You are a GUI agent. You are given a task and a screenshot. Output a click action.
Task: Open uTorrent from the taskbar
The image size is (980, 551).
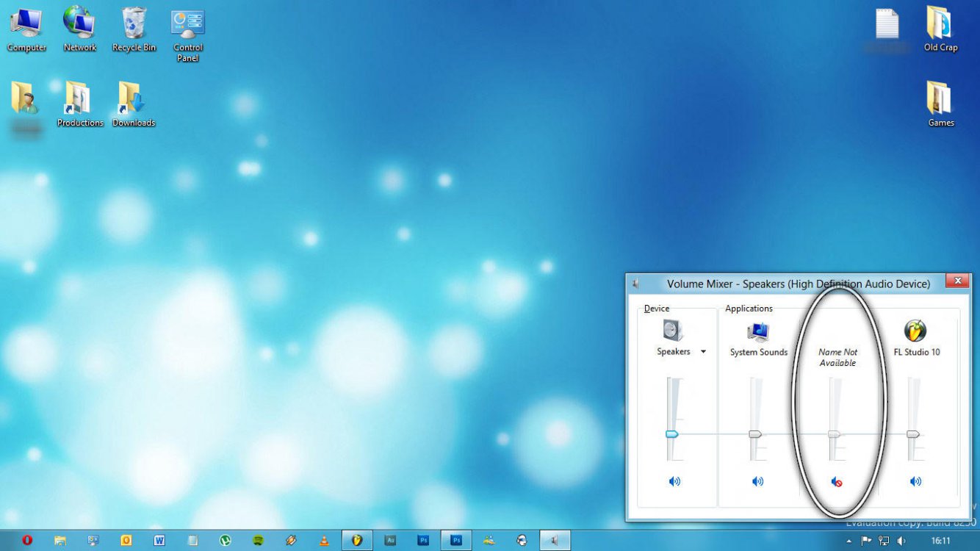pos(226,540)
